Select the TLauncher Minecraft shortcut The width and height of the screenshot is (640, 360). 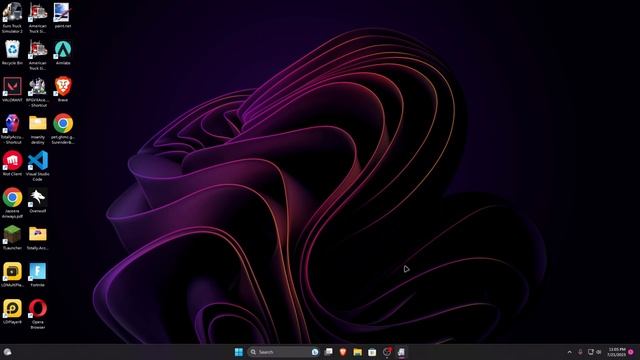coord(12,238)
